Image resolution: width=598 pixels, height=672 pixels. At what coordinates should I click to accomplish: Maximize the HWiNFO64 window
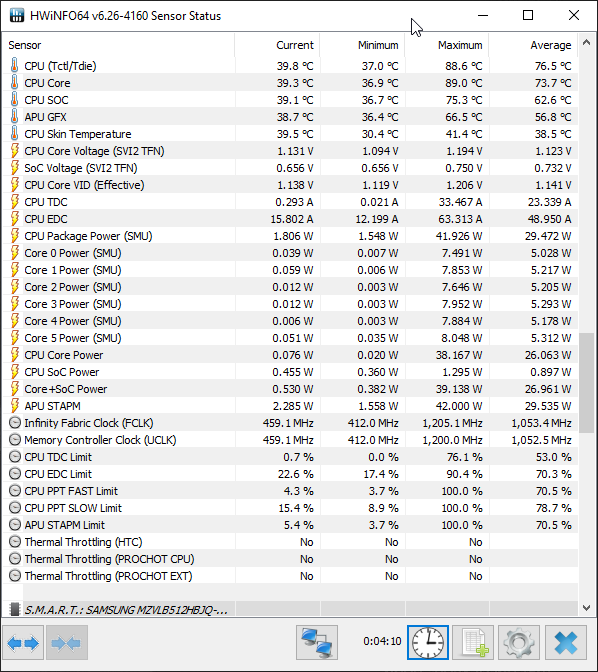tap(528, 15)
